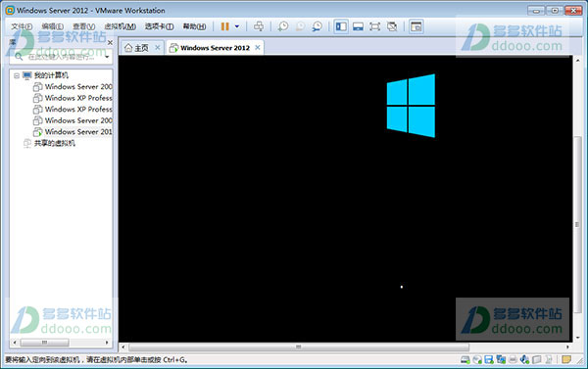
Task: Take a snapshot of this virtual machine
Action: [283, 26]
